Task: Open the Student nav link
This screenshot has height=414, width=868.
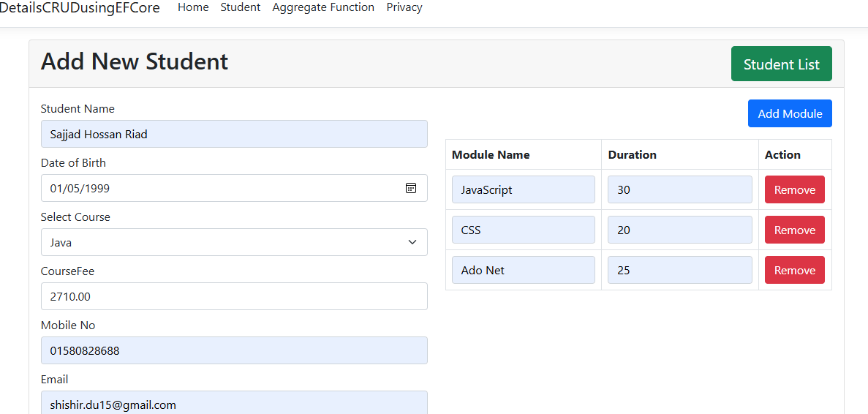Action: click(241, 7)
